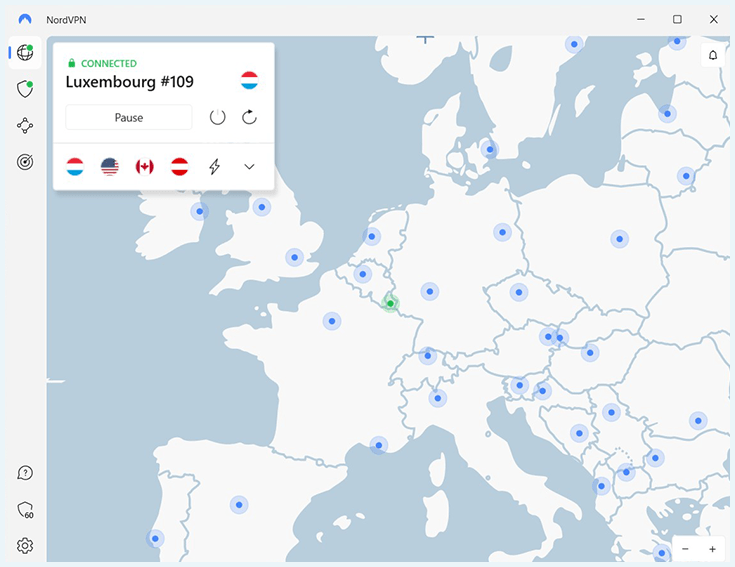Viewport: 735px width, 567px height.
Task: Select Canada flag in recent connections
Action: tap(145, 166)
